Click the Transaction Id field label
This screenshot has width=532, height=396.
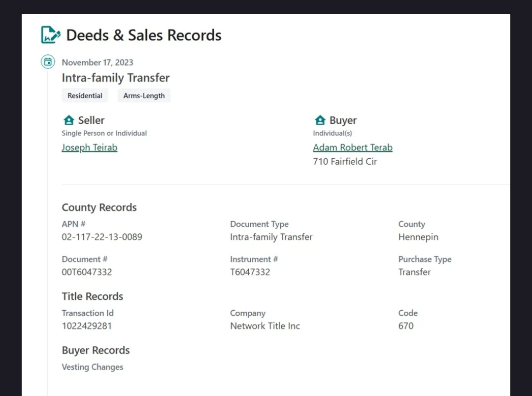click(88, 313)
